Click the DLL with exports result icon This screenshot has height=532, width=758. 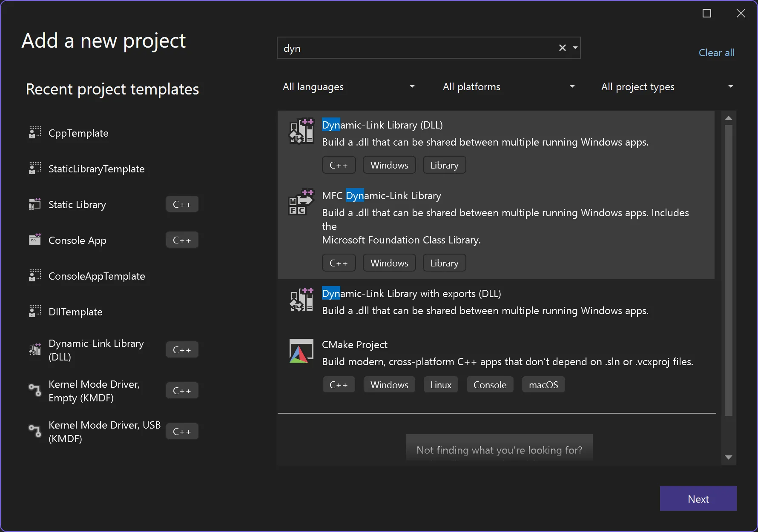pos(301,300)
